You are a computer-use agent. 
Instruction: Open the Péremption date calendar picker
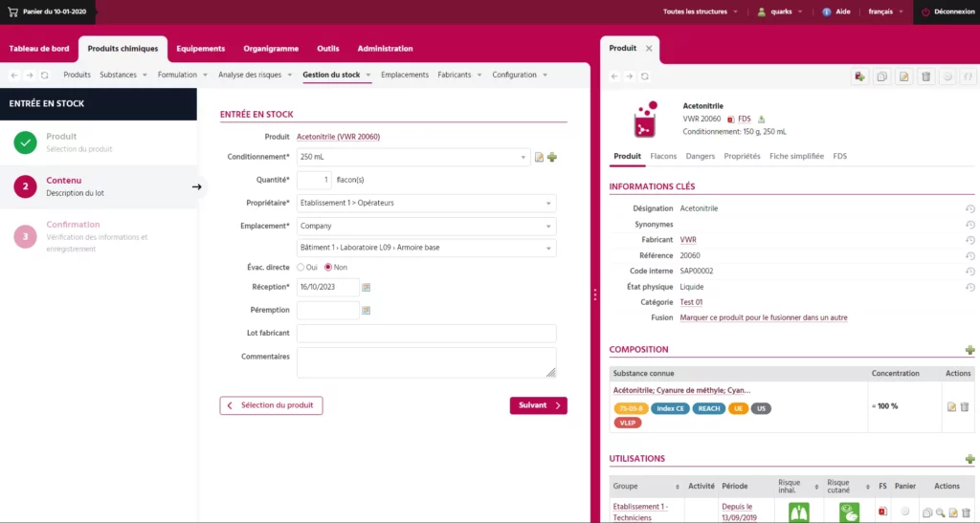pyautogui.click(x=366, y=310)
